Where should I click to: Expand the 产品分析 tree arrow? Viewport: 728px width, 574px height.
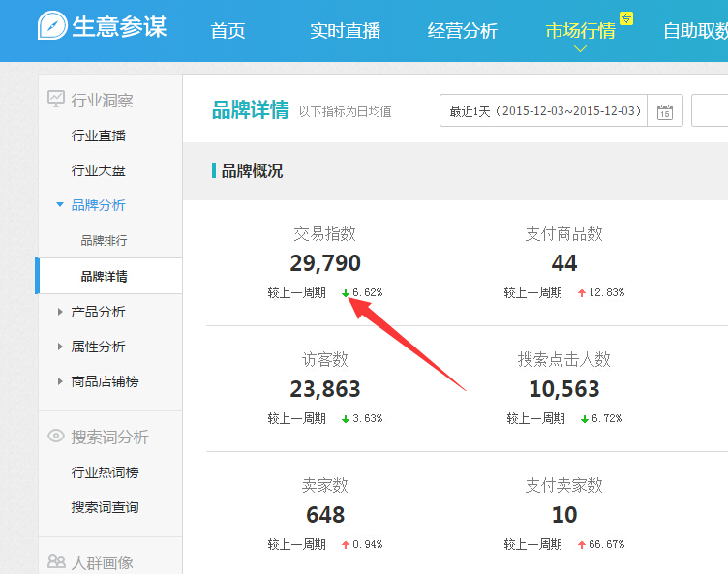(x=60, y=312)
